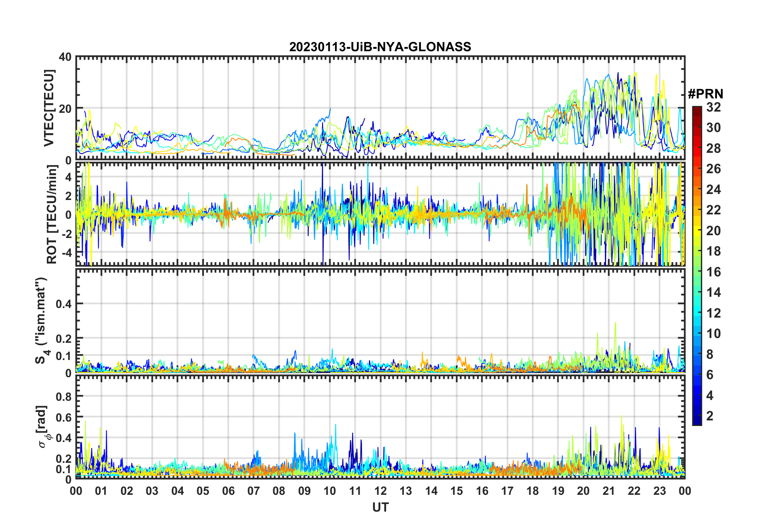761x532 pixels.
Task: Click x-axis tick label 12
Action: 380,491
